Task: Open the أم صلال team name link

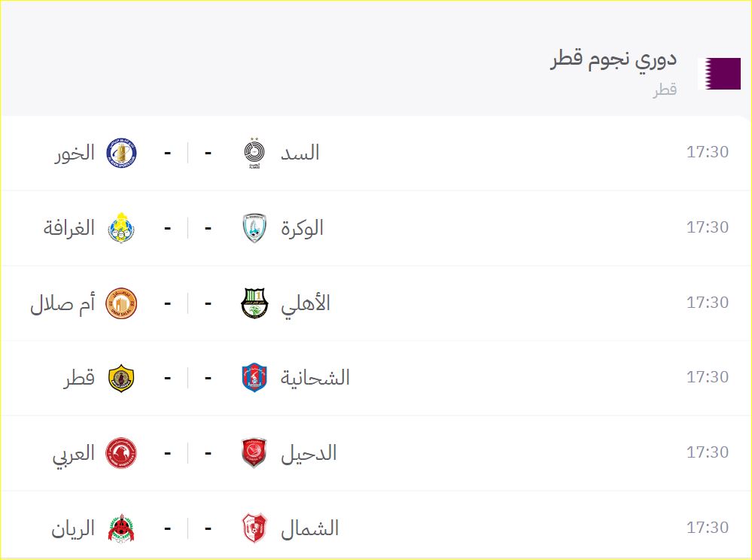Action: point(62,303)
